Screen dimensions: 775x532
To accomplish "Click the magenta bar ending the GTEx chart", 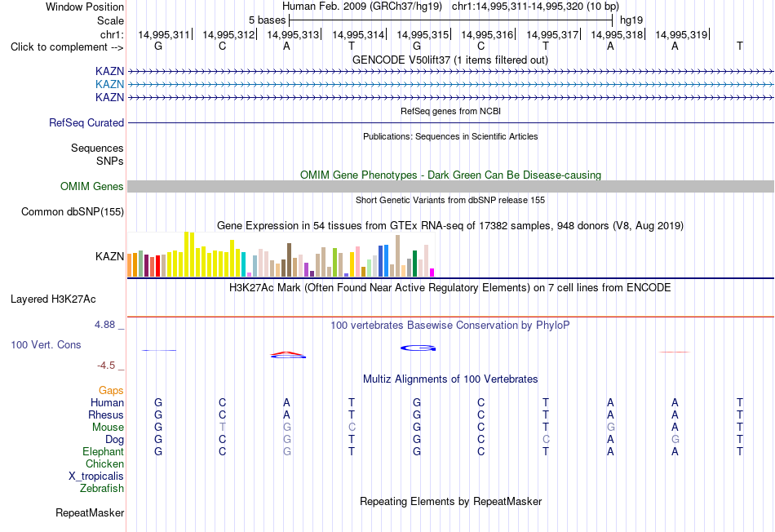I will [x=432, y=273].
